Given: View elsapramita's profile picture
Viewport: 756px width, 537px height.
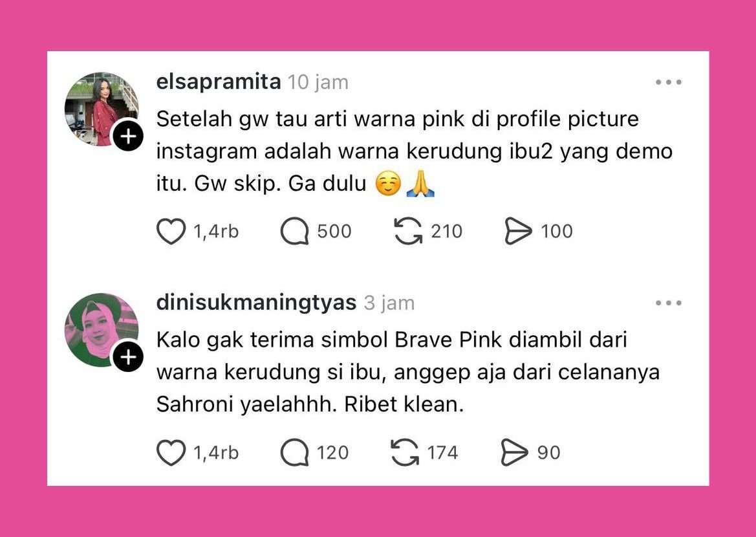Looking at the screenshot, I should (102, 109).
